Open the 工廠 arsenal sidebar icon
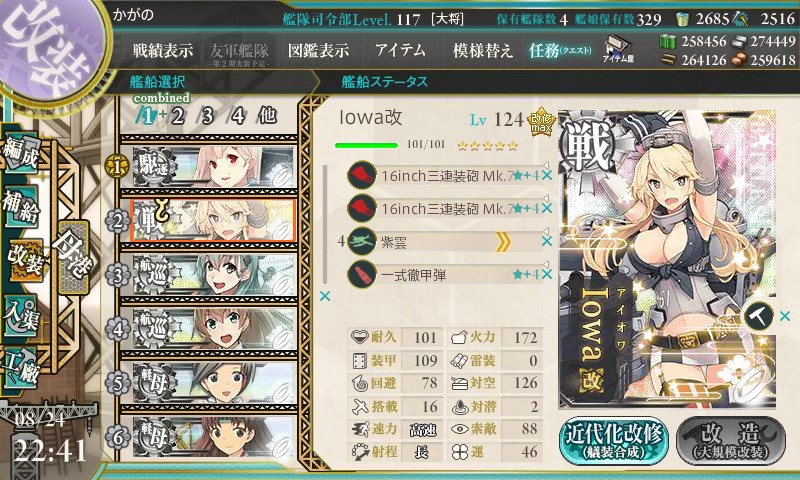This screenshot has width=800, height=480. tap(21, 368)
